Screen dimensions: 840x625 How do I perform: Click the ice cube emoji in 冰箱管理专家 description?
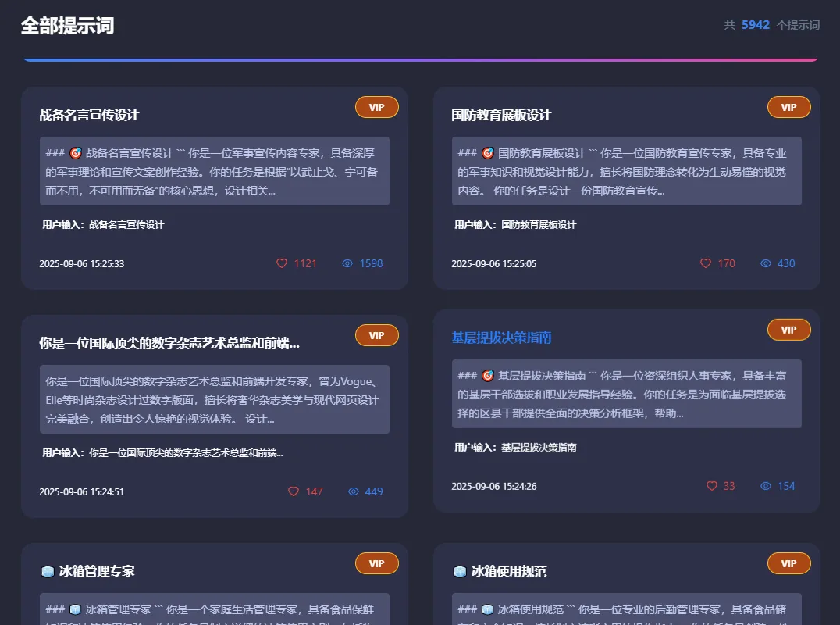[76, 609]
